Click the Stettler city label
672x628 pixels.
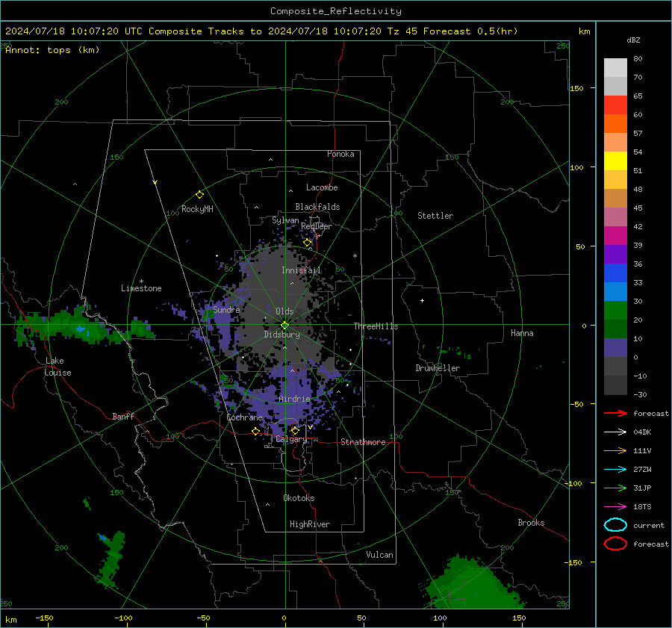coord(435,216)
